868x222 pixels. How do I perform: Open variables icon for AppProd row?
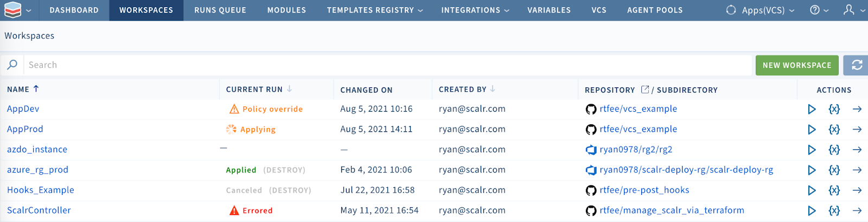coord(834,129)
